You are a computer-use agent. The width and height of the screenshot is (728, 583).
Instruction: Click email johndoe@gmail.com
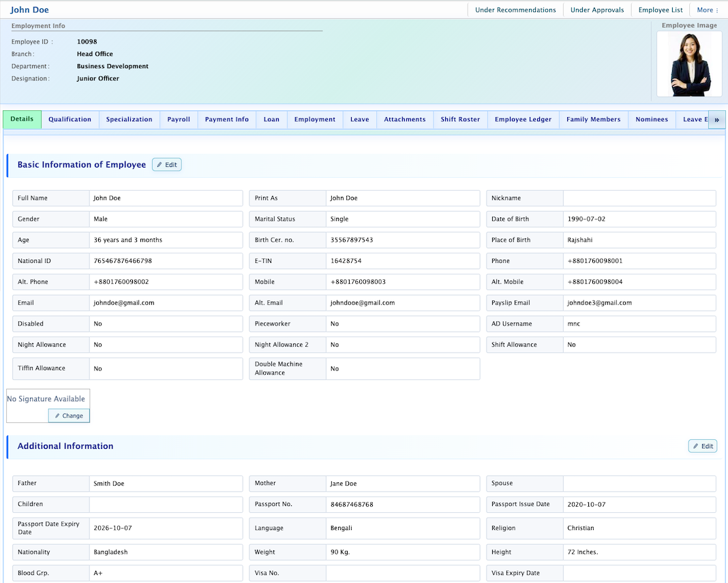[124, 303]
